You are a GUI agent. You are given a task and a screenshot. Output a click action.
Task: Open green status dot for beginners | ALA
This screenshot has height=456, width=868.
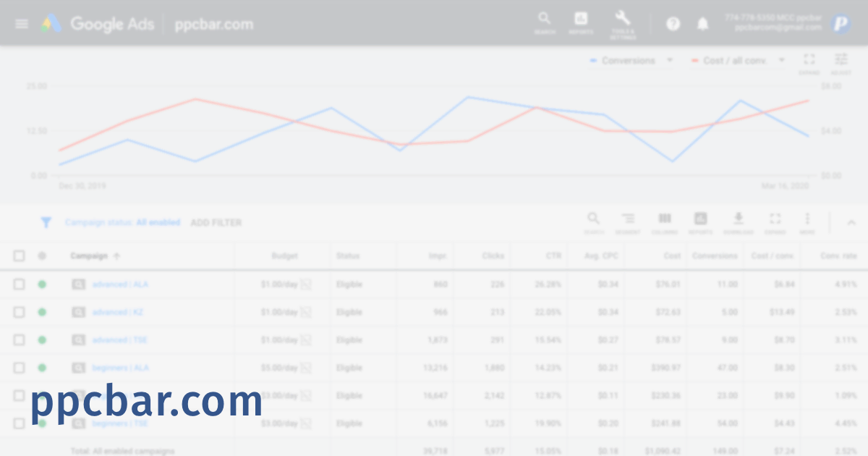(42, 368)
